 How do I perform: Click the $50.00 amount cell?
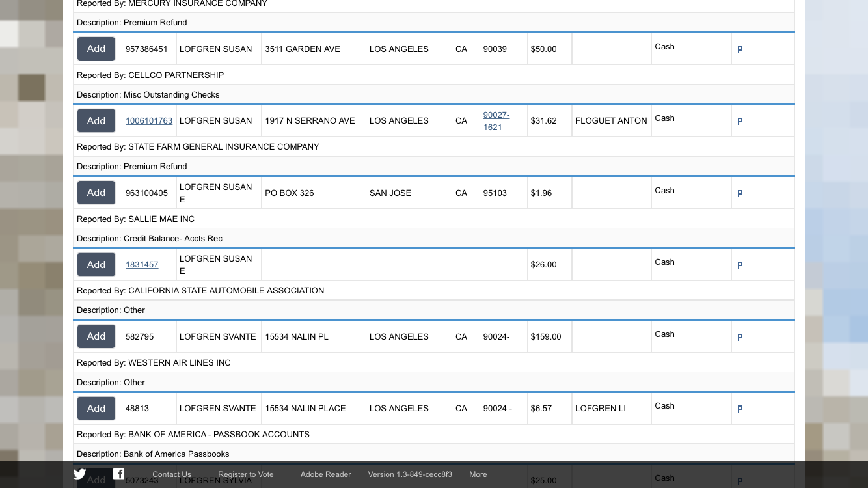[x=549, y=49]
